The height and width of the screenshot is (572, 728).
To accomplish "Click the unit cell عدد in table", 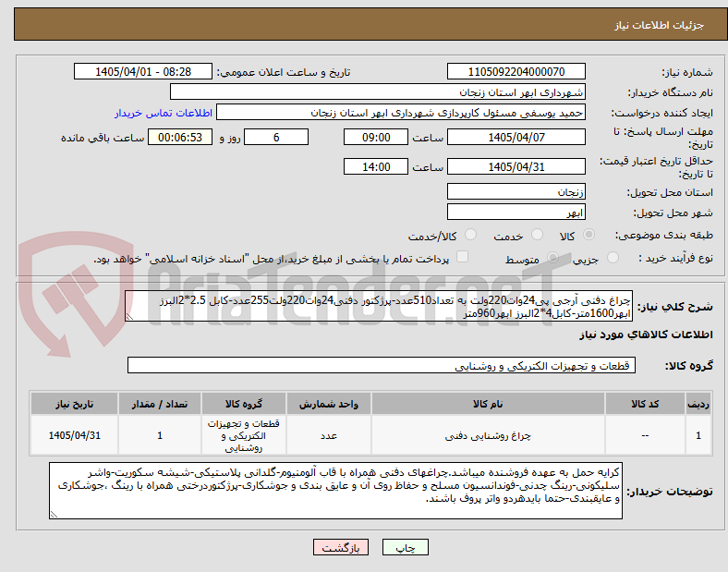I will (x=328, y=435).
